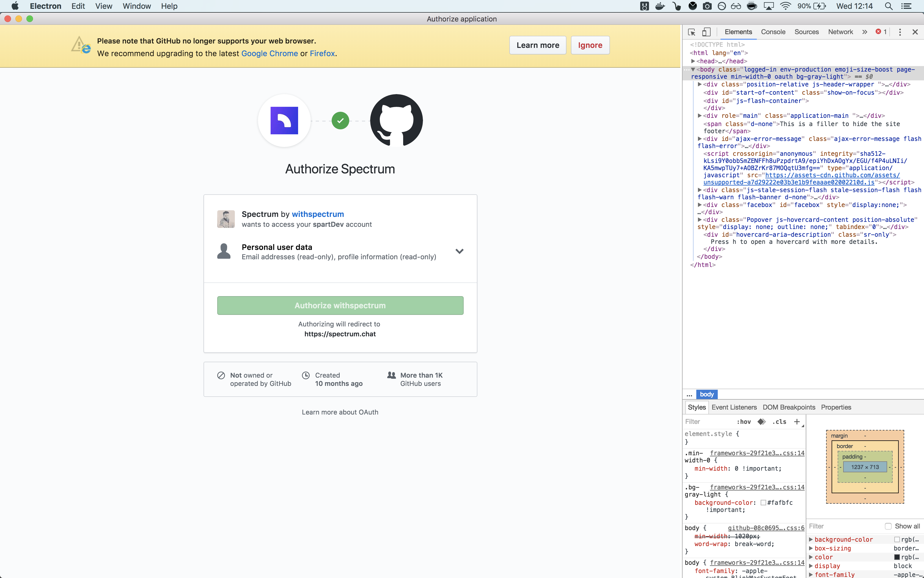This screenshot has width=924, height=578.
Task: Click the green checkmark connection icon
Action: click(x=340, y=121)
